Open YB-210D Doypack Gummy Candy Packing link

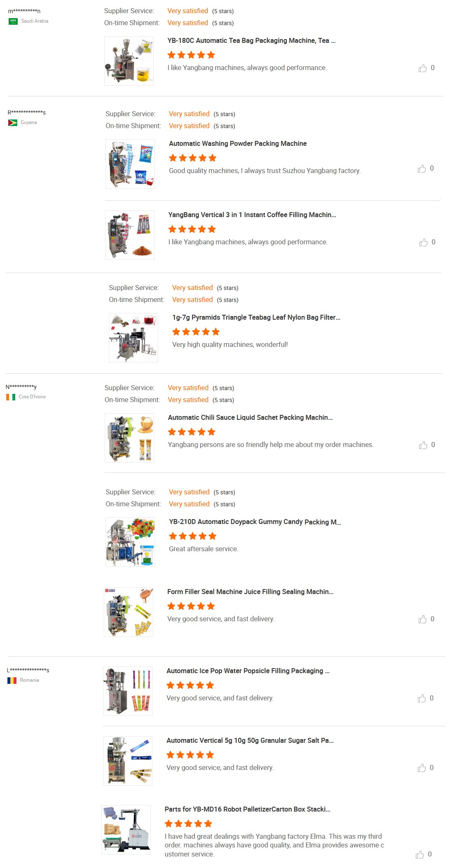[255, 522]
